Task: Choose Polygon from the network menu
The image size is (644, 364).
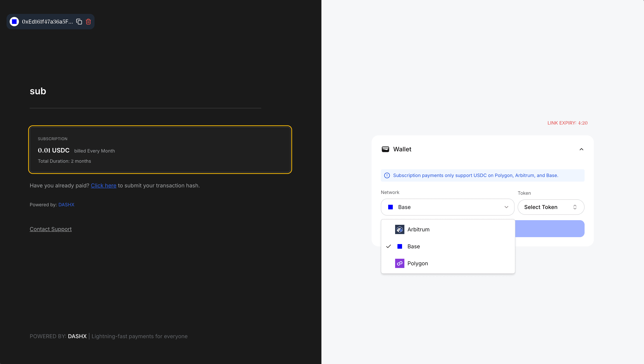Action: click(418, 263)
